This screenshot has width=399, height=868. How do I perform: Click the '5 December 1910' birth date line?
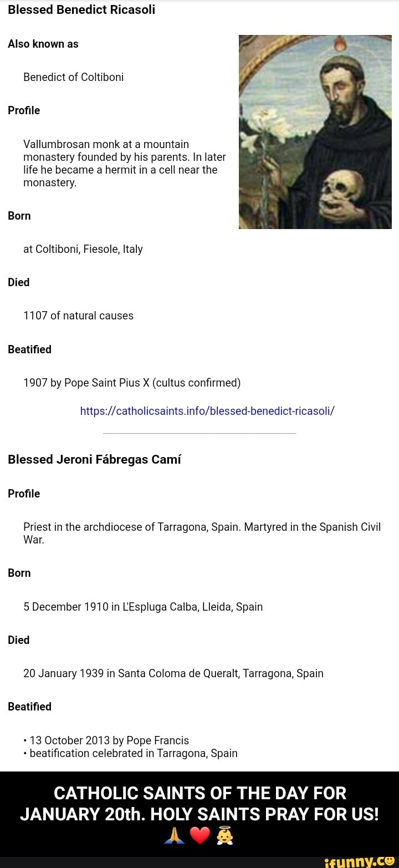143,607
